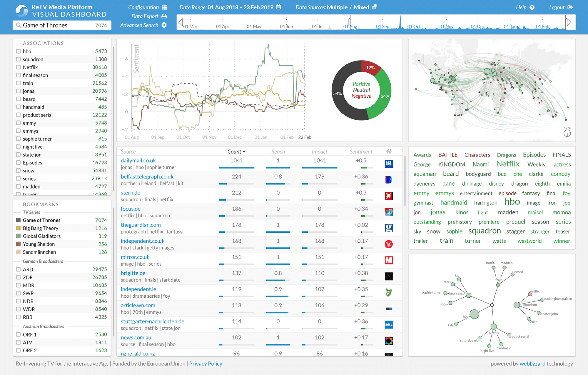Sort sources by Sentiment column
Screen dimensions: 588x375
pos(361,151)
